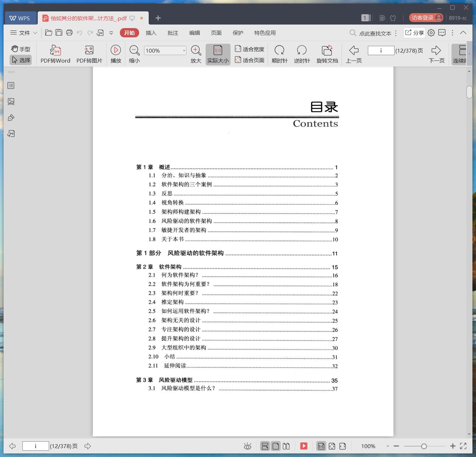Image resolution: width=476 pixels, height=457 pixels.
Task: Toggle fit page button in status bar
Action: click(x=332, y=446)
